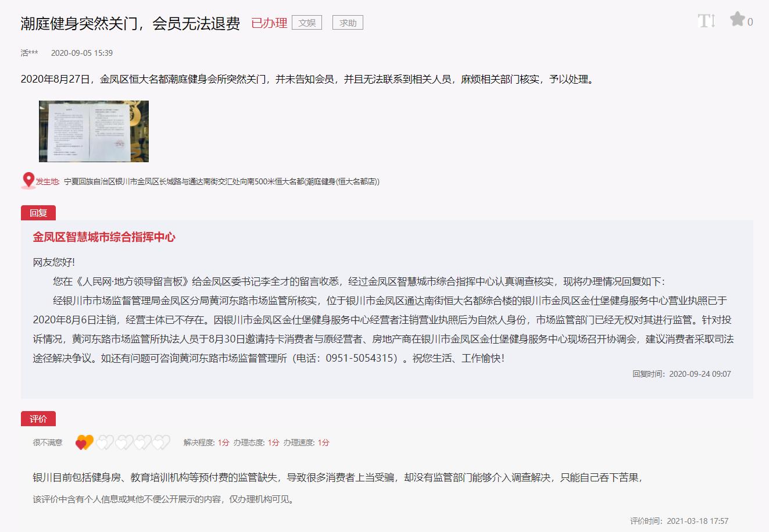The height and width of the screenshot is (532, 769).
Task: Select the 文娱 category tag
Action: pos(306,23)
